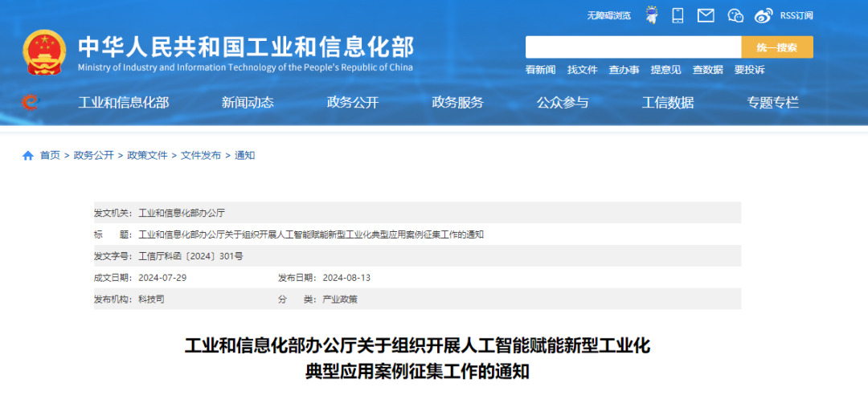The width and height of the screenshot is (868, 395).
Task: Open 工业和信息化部 nav menu
Action: 124,102
